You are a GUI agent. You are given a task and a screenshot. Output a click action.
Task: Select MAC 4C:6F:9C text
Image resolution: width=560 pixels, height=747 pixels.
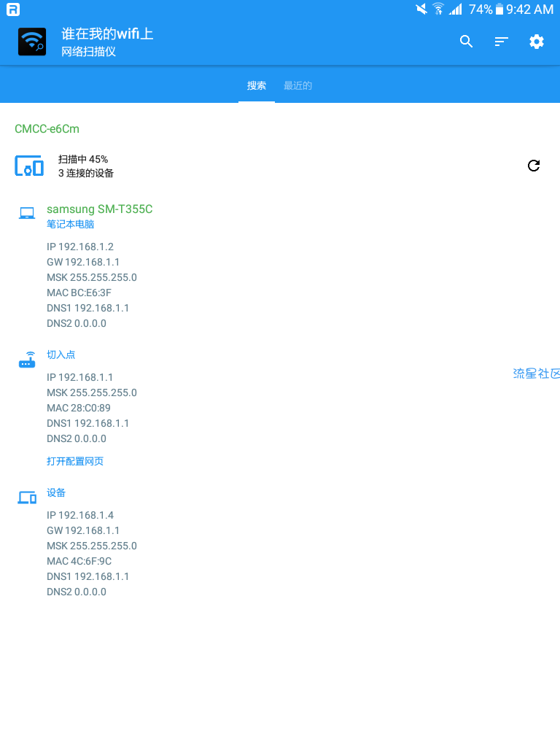coord(79,561)
